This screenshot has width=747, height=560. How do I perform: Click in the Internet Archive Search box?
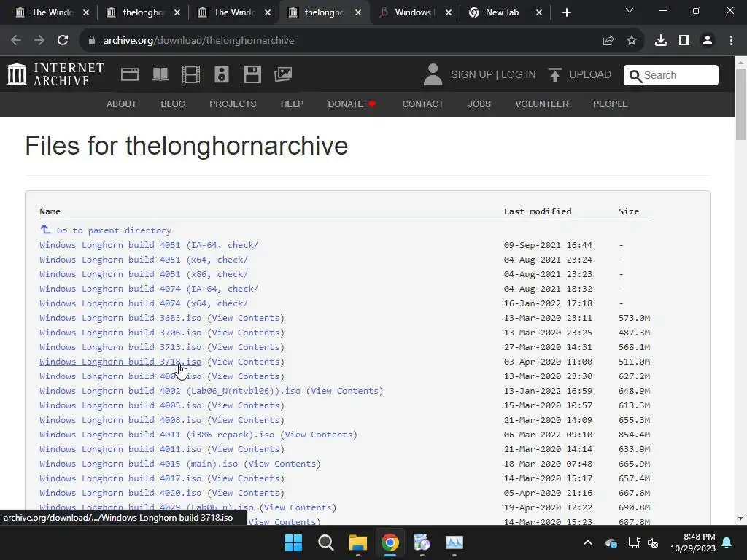tap(671, 75)
